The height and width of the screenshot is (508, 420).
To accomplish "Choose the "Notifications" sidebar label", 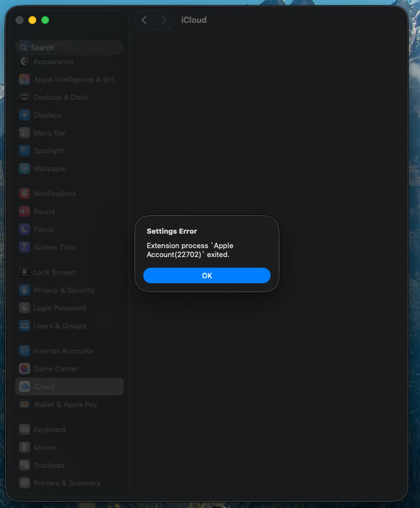I will (x=55, y=193).
